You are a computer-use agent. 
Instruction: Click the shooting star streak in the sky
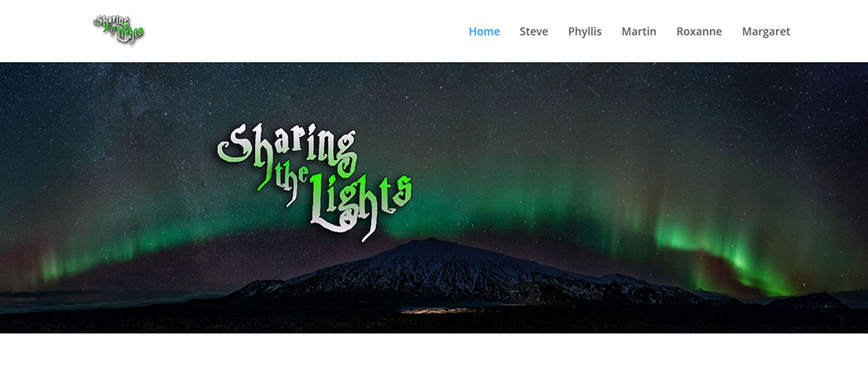click(x=593, y=91)
